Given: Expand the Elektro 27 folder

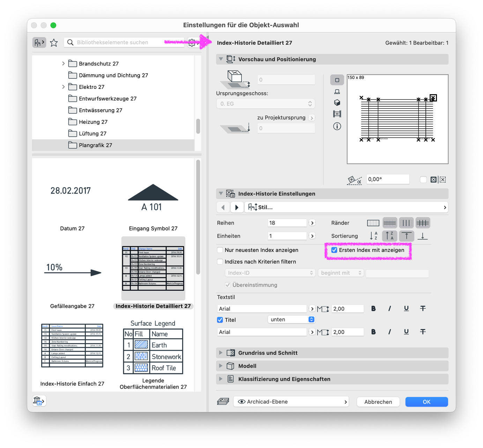Looking at the screenshot, I should click(63, 87).
